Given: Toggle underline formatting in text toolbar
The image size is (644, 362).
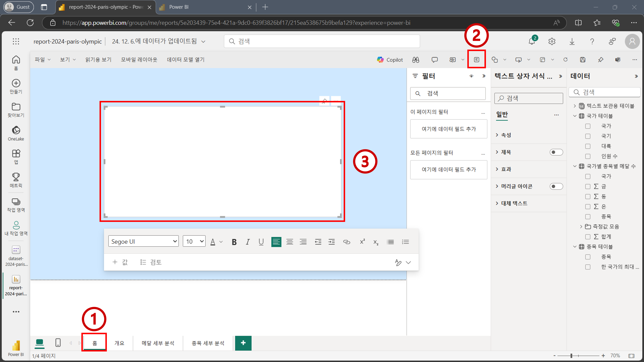Looking at the screenshot, I should tap(261, 242).
